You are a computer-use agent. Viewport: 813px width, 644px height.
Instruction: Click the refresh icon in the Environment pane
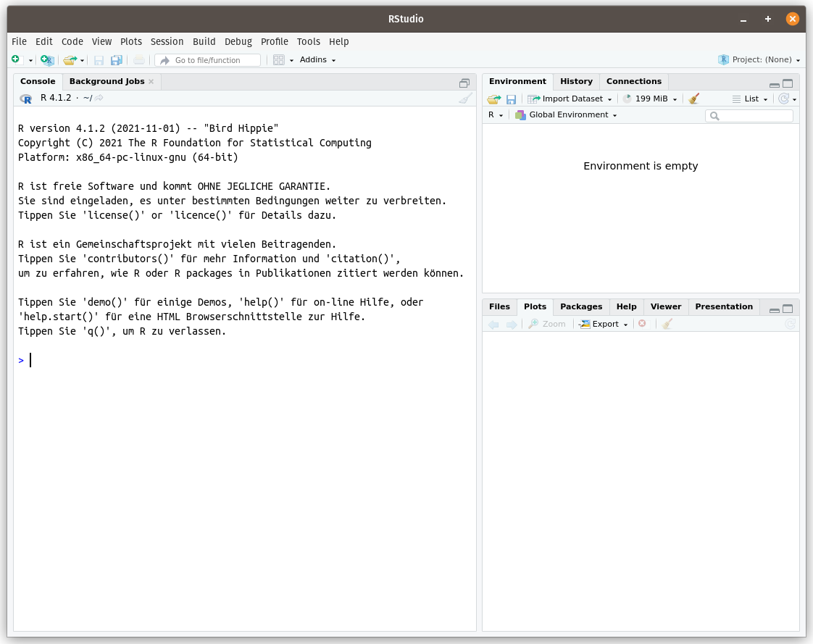(x=783, y=99)
